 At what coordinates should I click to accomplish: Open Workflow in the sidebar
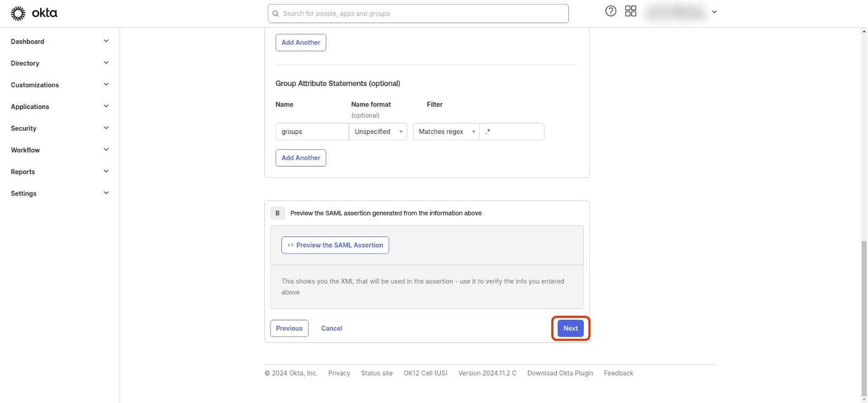click(x=25, y=150)
